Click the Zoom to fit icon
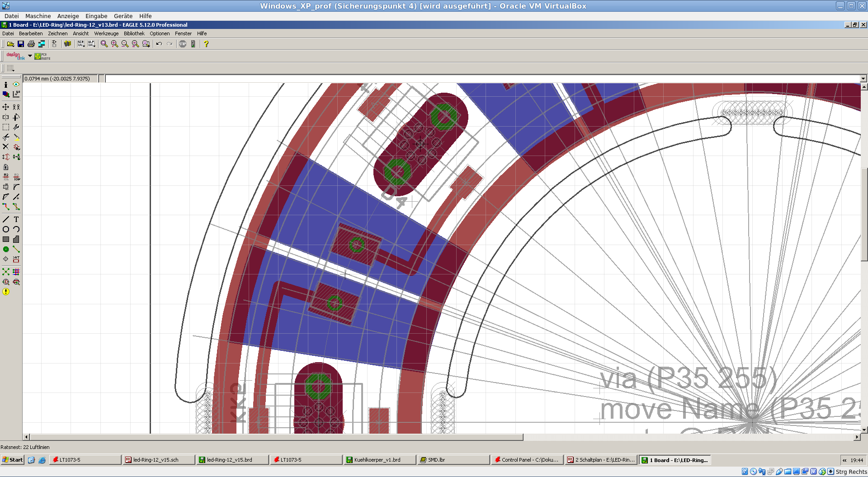Screen dimensions: 868x477 pos(104,44)
